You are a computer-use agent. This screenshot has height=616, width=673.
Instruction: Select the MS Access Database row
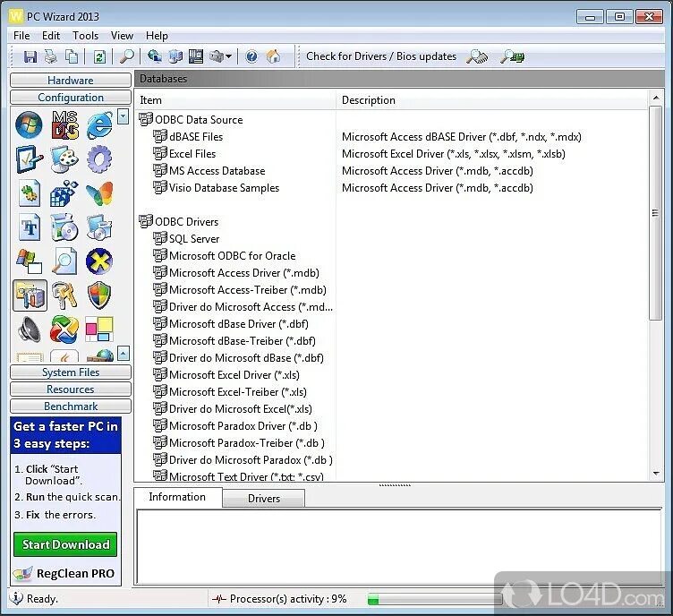209,171
